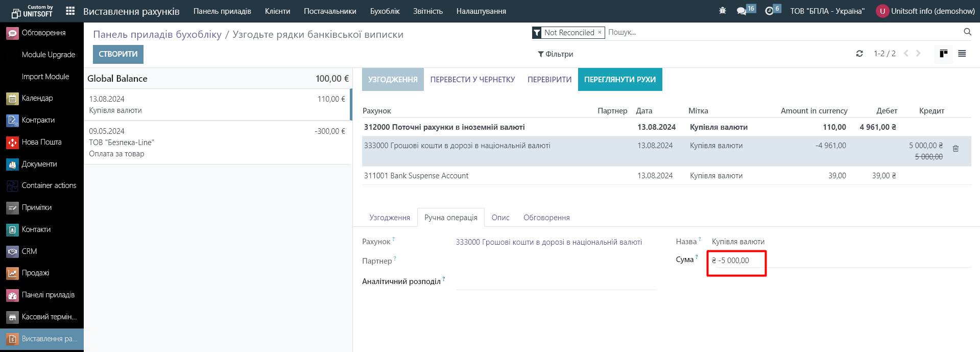Screen dimensions: 980x352
Task: Click the Партнер field
Action: pyautogui.click(x=556, y=261)
